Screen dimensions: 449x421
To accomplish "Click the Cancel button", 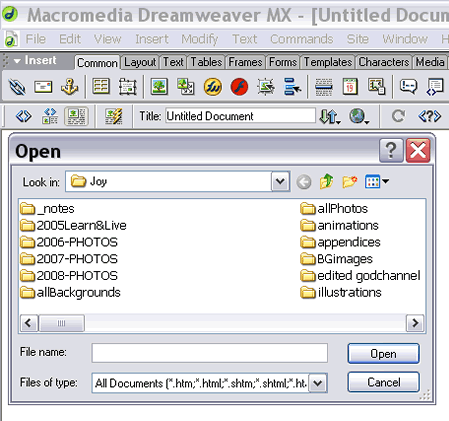I will (383, 382).
